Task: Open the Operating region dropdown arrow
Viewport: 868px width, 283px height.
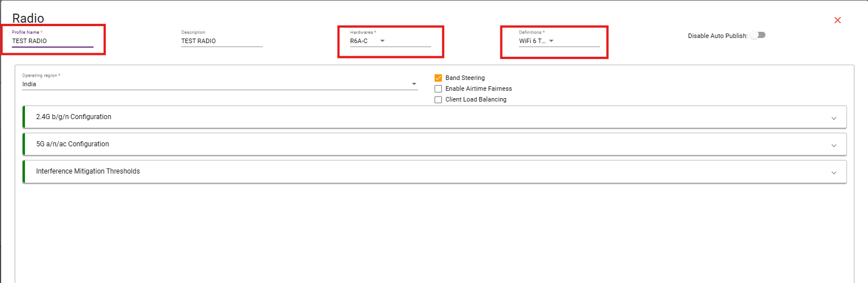Action: 414,85
